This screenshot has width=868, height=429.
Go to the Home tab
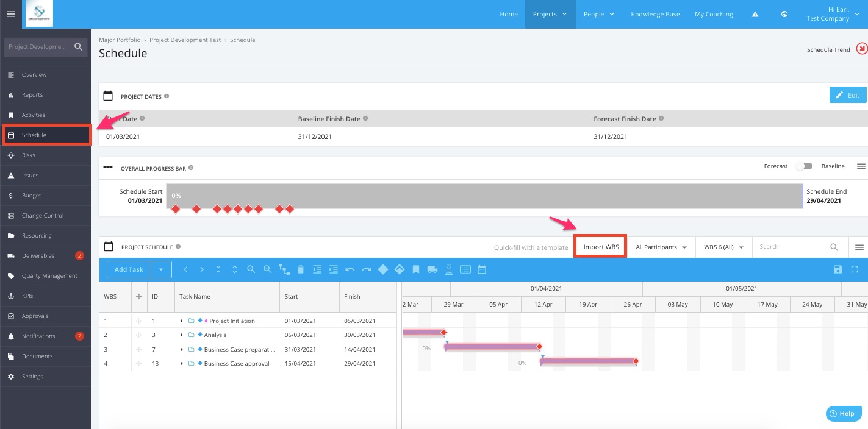[509, 14]
